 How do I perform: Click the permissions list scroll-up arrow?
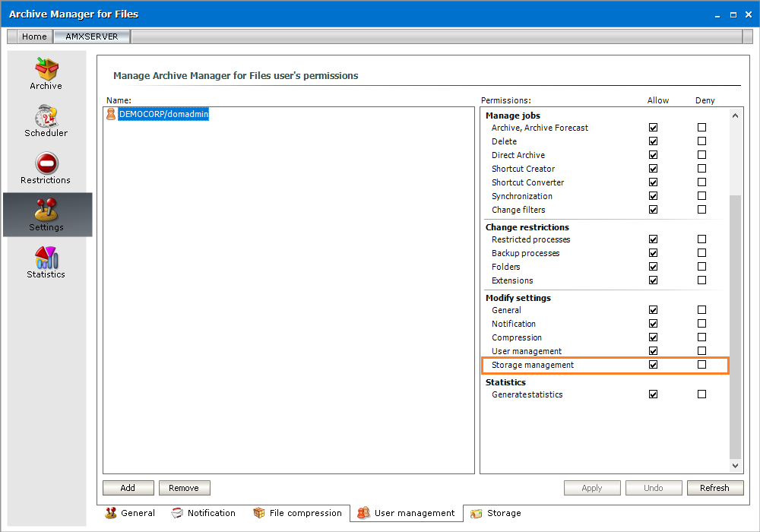coord(735,116)
